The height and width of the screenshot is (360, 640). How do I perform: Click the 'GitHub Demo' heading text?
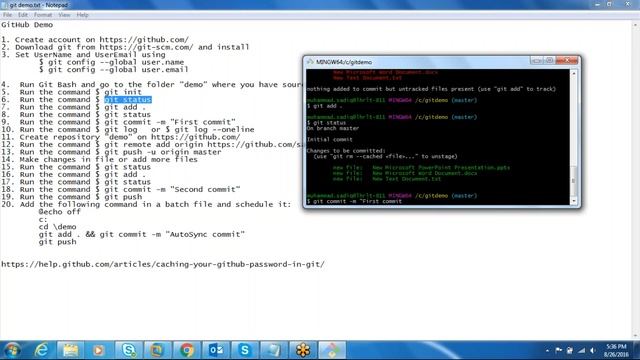coord(27,25)
